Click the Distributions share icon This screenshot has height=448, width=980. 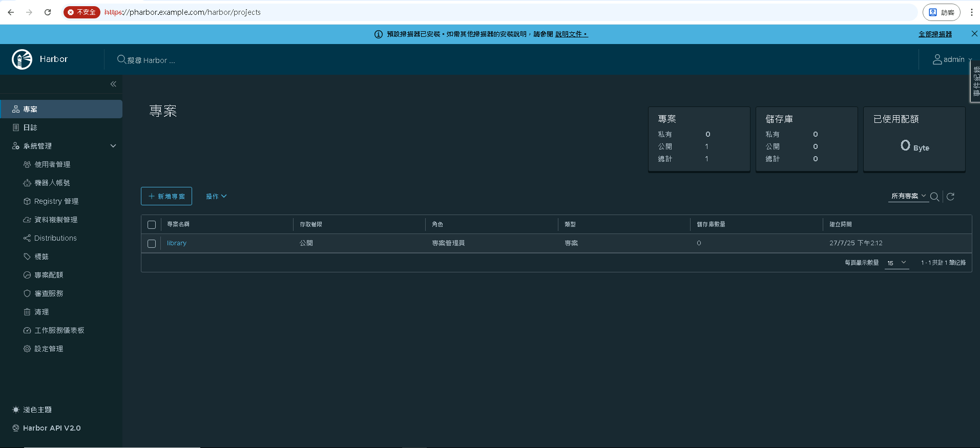[x=27, y=238]
